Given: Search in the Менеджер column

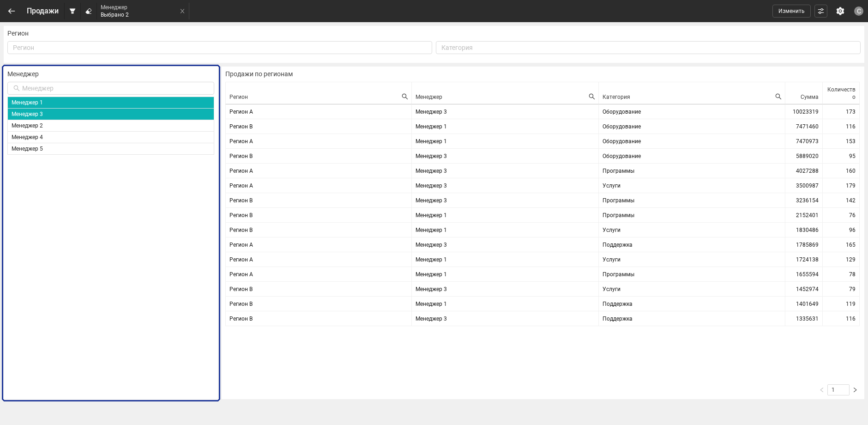Looking at the screenshot, I should pos(592,97).
